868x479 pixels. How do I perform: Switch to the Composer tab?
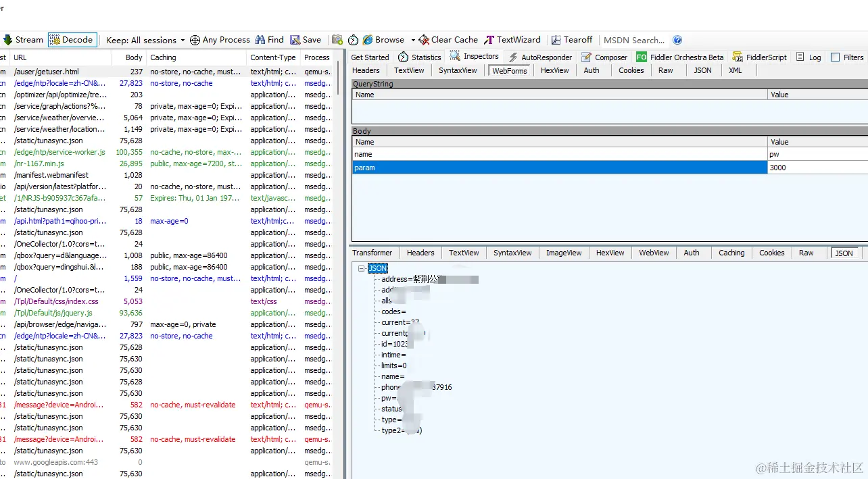(x=604, y=57)
